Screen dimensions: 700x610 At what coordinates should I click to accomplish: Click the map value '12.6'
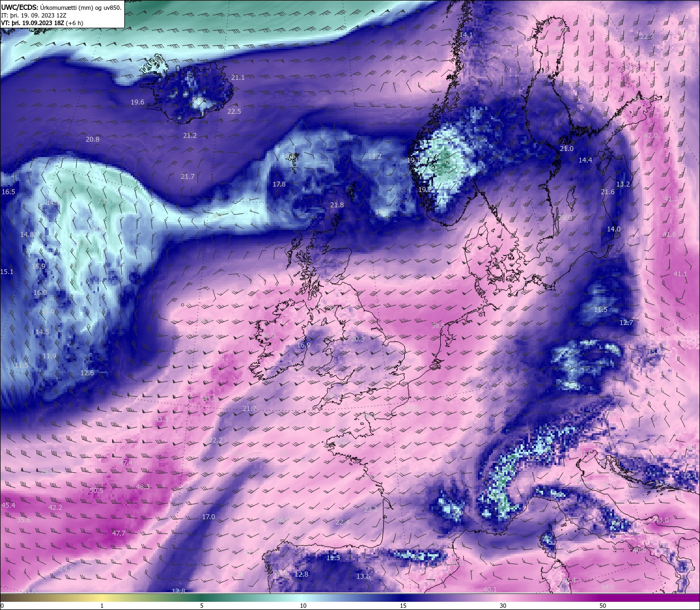click(87, 373)
